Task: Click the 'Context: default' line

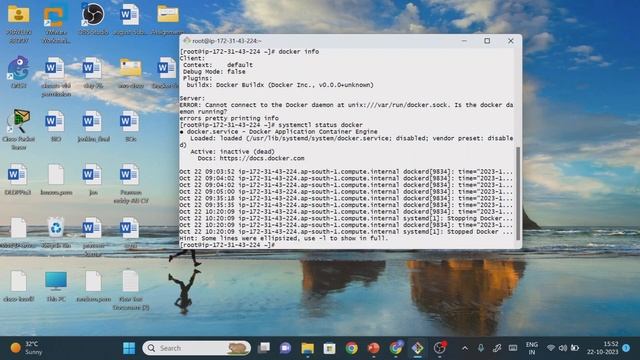Action: click(x=218, y=65)
